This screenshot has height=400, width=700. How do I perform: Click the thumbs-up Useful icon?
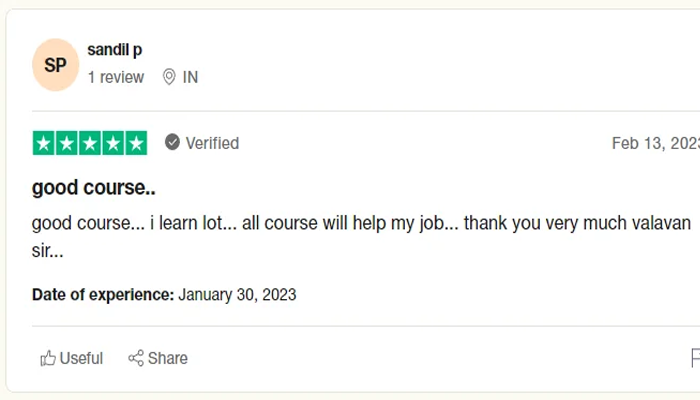[47, 358]
